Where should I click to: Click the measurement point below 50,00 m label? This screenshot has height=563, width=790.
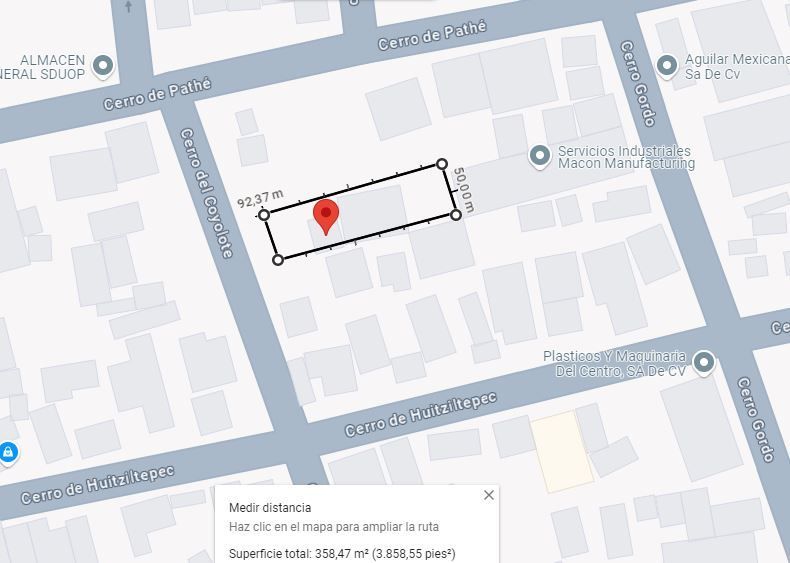click(455, 215)
